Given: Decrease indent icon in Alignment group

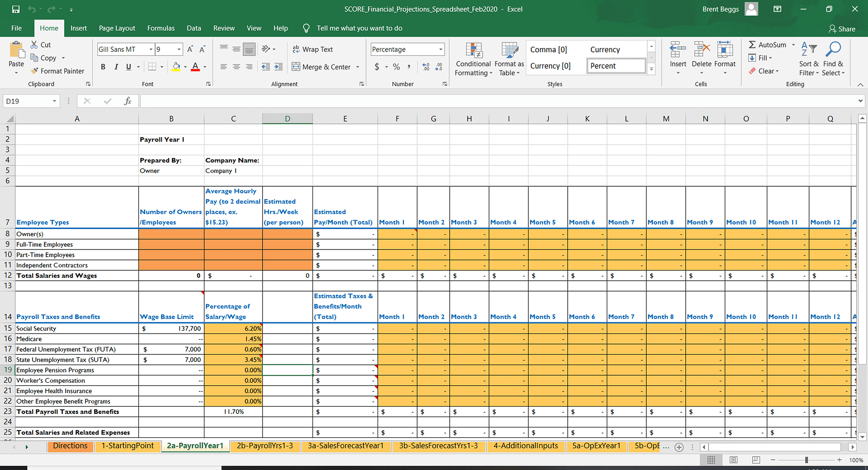Looking at the screenshot, I should [266, 67].
